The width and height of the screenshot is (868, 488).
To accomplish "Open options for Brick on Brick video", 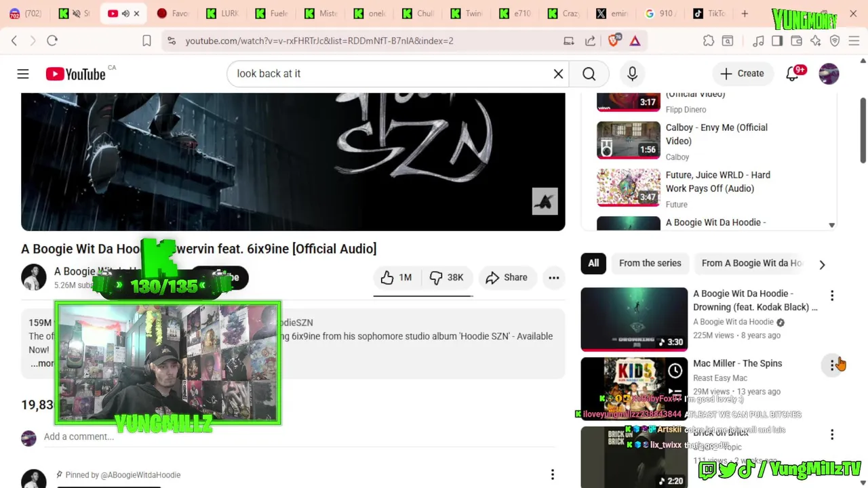I will 832,434.
